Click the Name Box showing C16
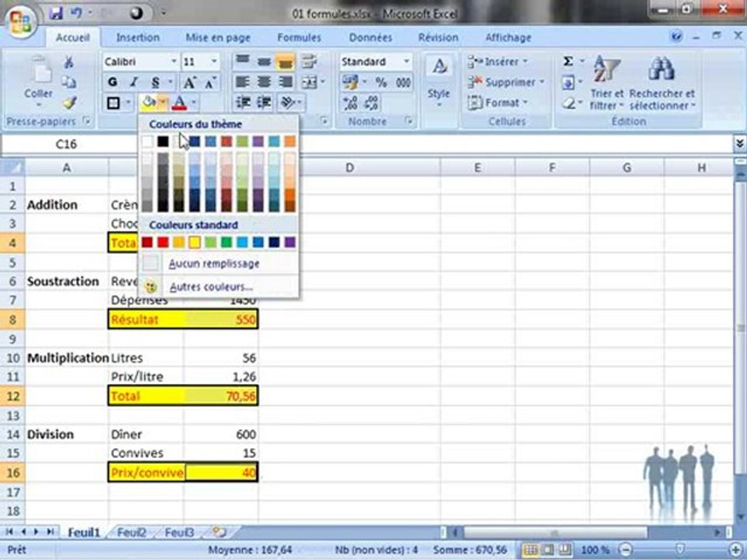The image size is (747, 560). 65,145
